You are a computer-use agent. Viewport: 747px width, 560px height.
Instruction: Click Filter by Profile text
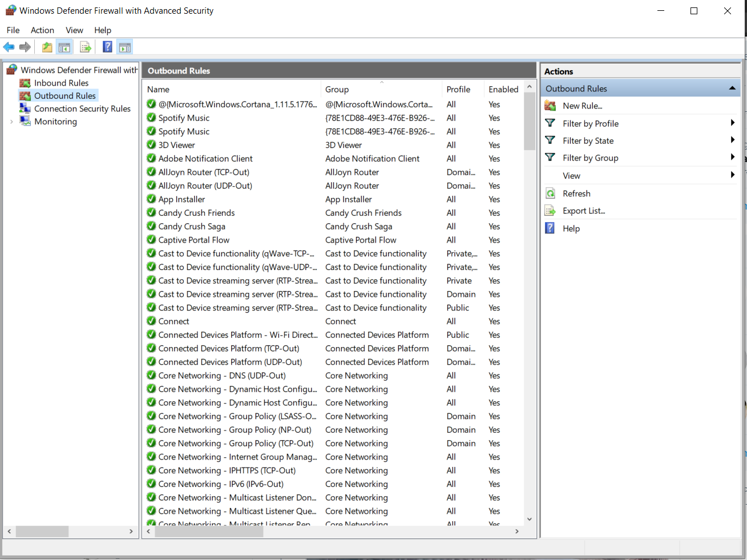(591, 123)
